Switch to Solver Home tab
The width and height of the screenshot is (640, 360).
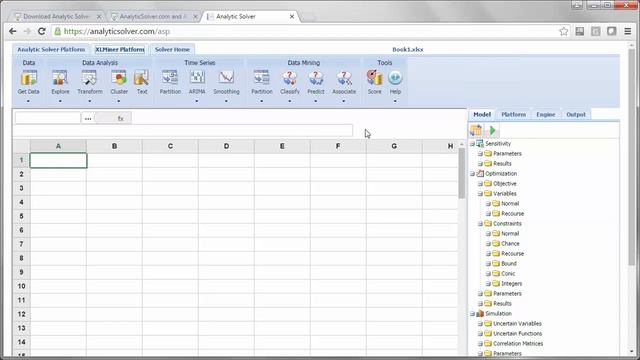172,49
